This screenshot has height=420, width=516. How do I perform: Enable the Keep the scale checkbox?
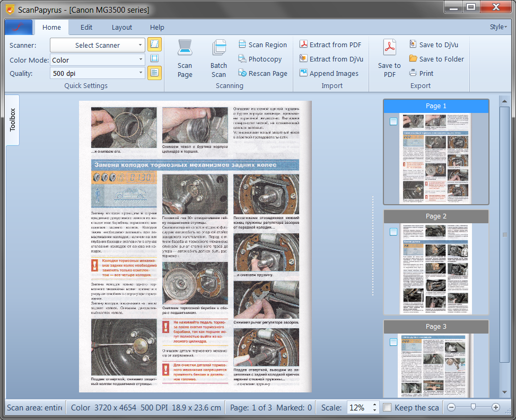tap(388, 408)
